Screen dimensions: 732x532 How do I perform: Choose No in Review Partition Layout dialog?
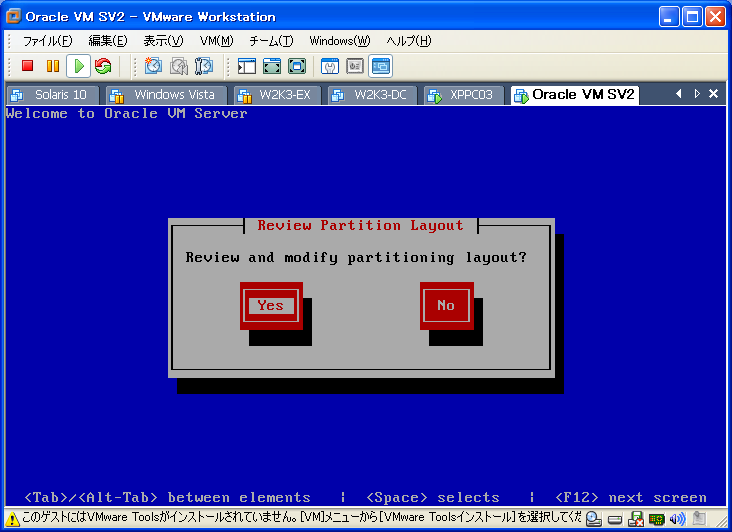pyautogui.click(x=447, y=306)
